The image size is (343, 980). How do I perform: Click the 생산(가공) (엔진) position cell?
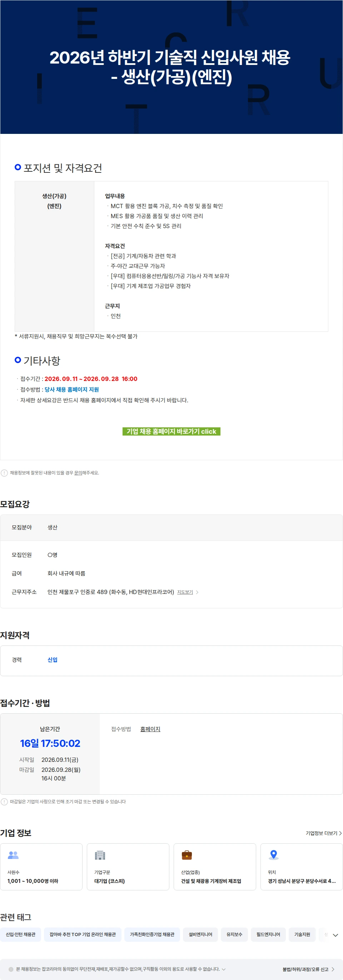[x=54, y=256]
